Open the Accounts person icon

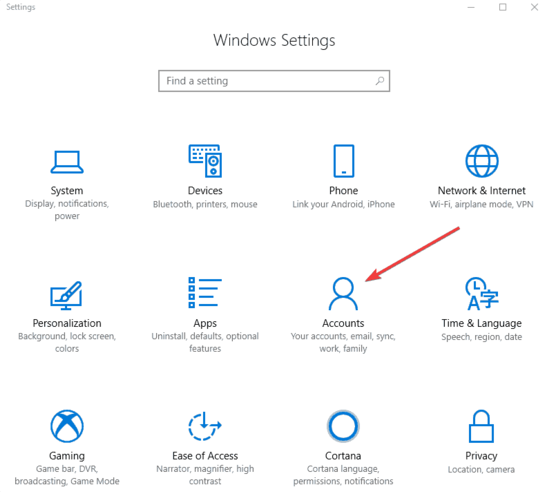point(343,294)
